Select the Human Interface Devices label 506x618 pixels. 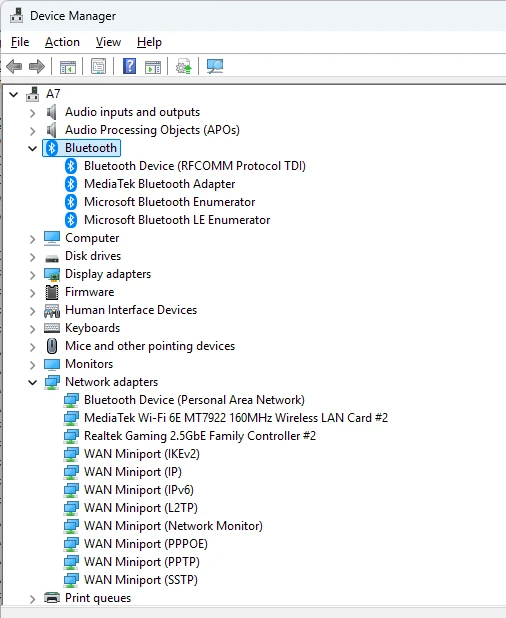(131, 310)
